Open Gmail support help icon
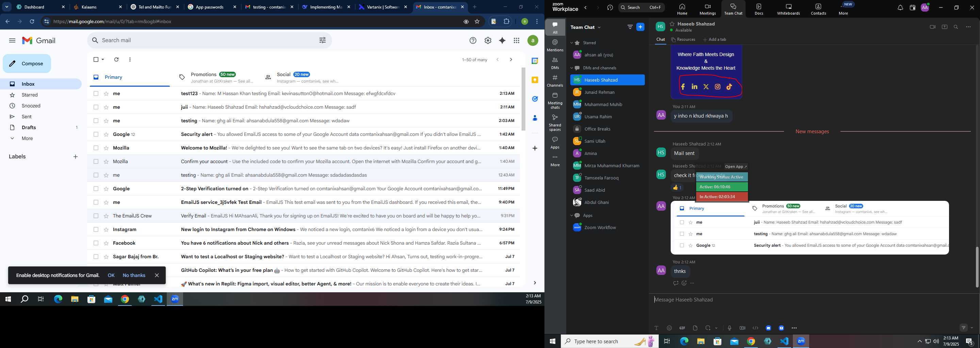The image size is (980, 348). 473,41
